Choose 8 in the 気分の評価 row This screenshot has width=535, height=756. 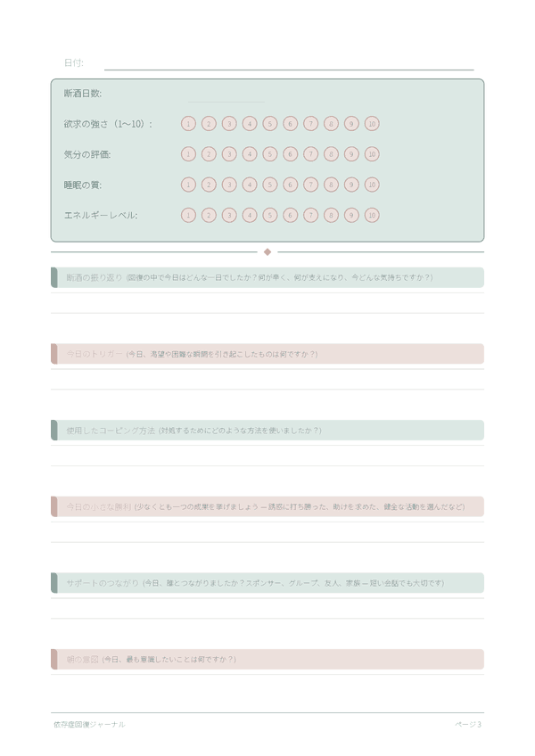pos(331,154)
